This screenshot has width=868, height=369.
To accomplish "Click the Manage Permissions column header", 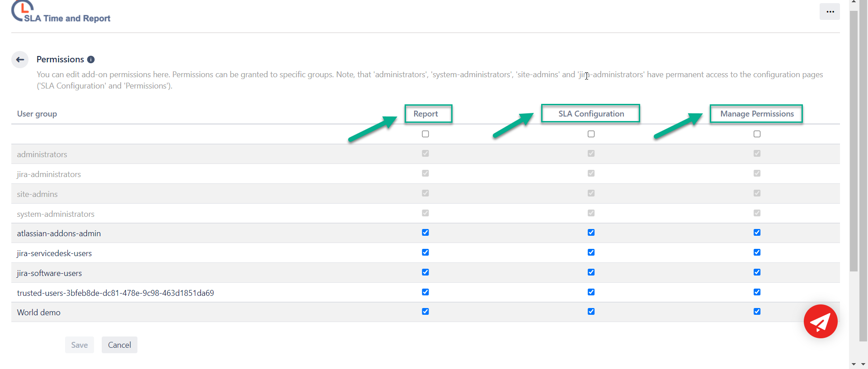I will coord(757,114).
